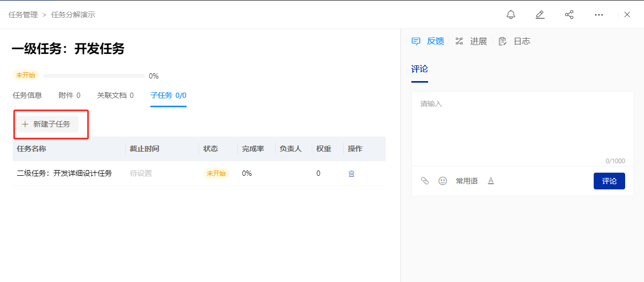Open the emoji picker icon
The image size is (644, 282).
[x=443, y=181]
